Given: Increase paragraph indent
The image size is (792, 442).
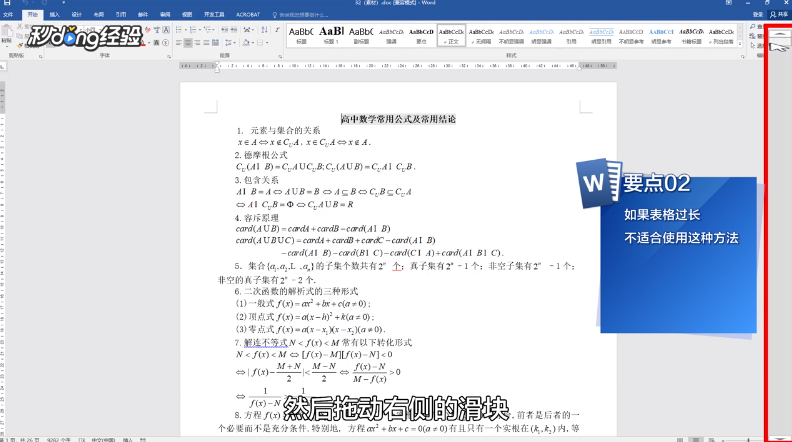Looking at the screenshot, I should [x=234, y=30].
